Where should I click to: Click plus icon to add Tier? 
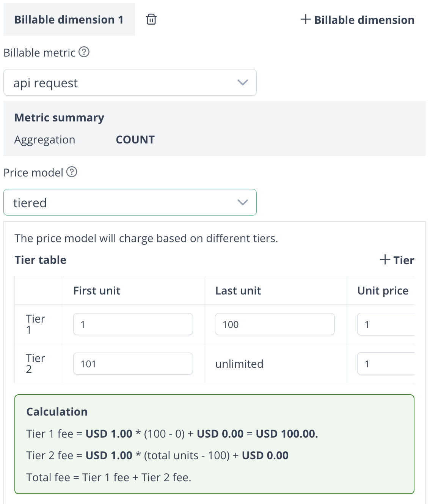pyautogui.click(x=385, y=260)
